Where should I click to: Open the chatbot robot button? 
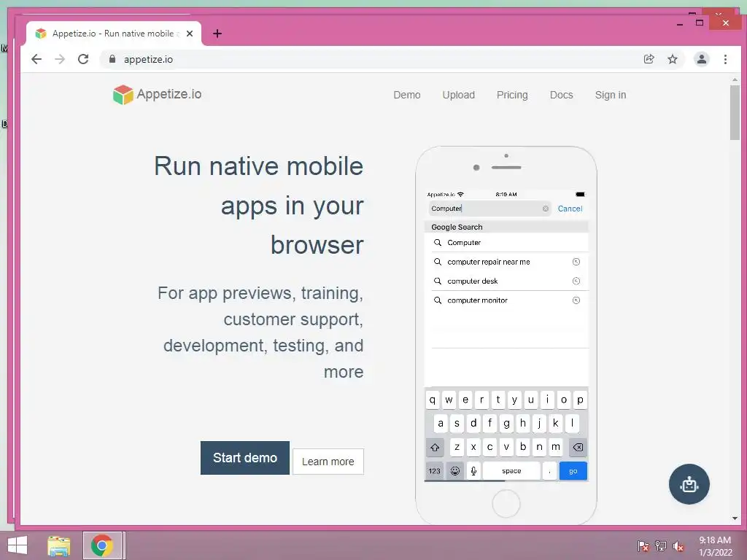(689, 484)
